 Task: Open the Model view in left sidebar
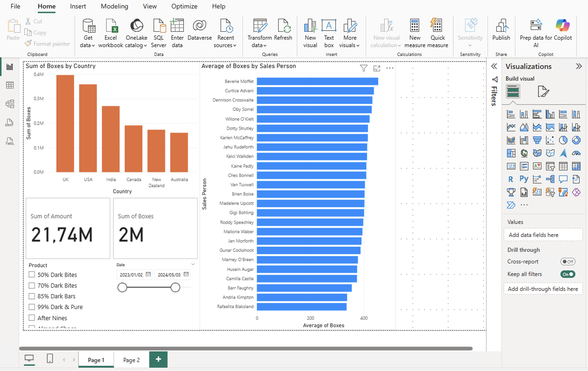point(10,104)
